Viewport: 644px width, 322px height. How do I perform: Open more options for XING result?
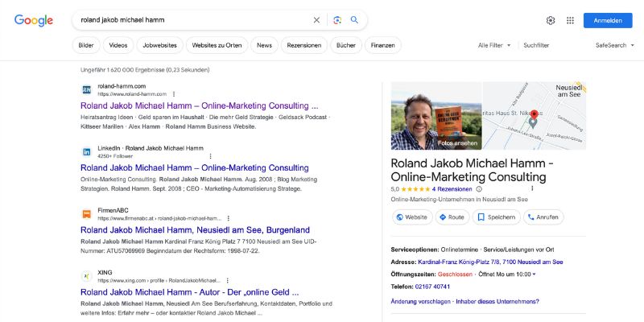pyautogui.click(x=228, y=280)
